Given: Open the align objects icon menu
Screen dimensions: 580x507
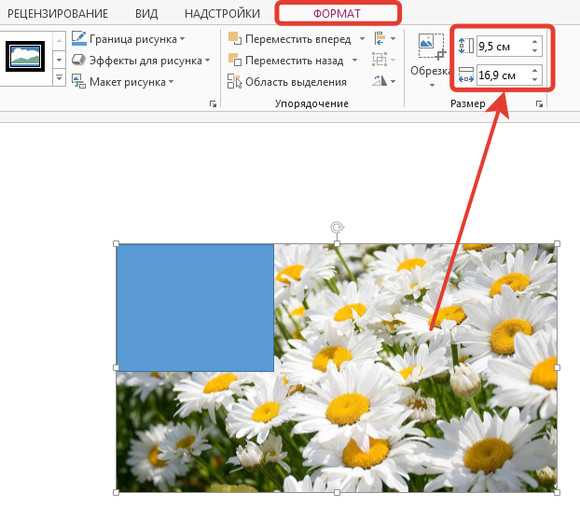Looking at the screenshot, I should (385, 38).
